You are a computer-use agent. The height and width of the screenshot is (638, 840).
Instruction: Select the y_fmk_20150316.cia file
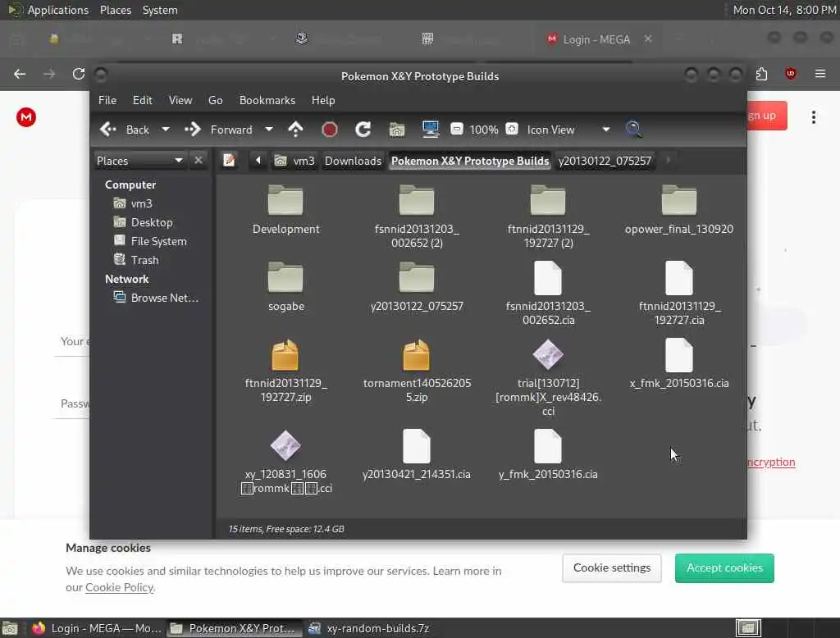point(547,455)
